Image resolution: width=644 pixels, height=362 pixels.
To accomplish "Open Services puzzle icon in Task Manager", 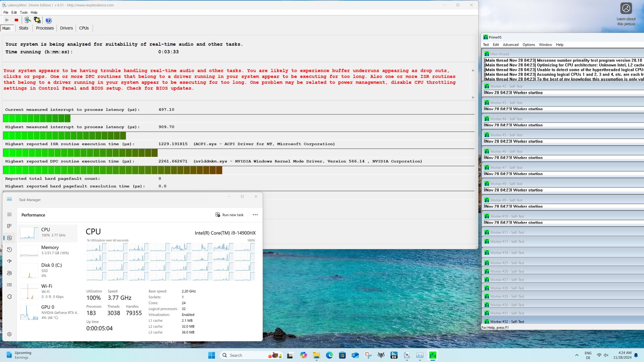I will click(9, 297).
